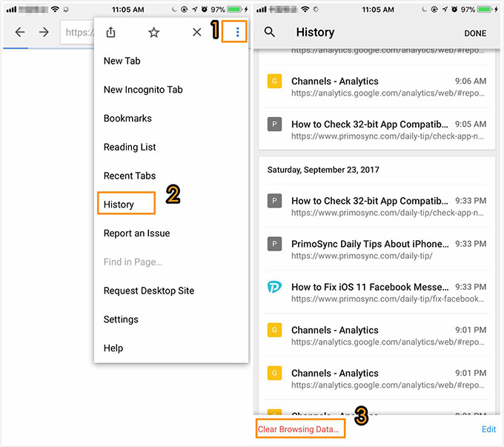Open How to Fix iOS 11 Facebook entry
The width and height of the screenshot is (504, 447).
click(377, 292)
